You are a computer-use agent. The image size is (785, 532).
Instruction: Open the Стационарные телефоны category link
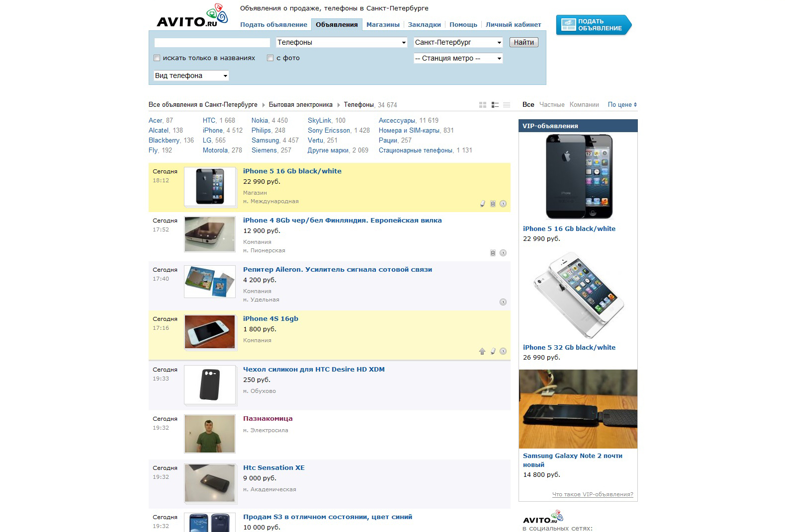416,151
